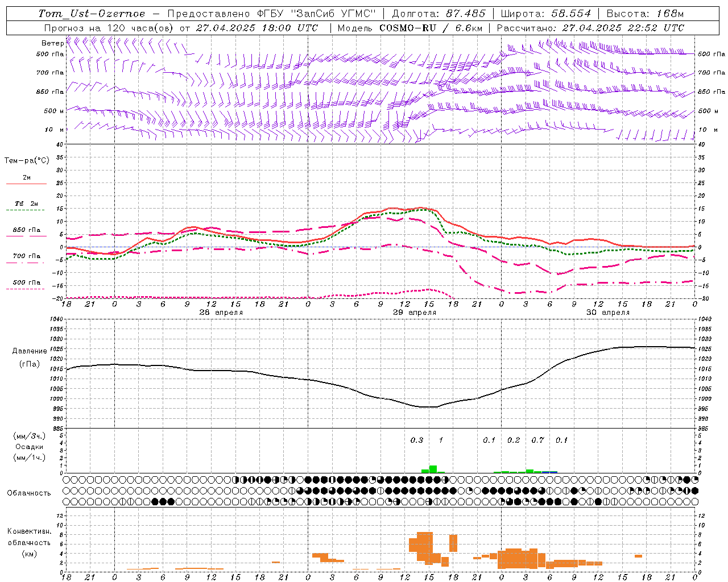The image size is (728, 582).
Task: Click the "Ветер" wind panel label
Action: (x=52, y=43)
